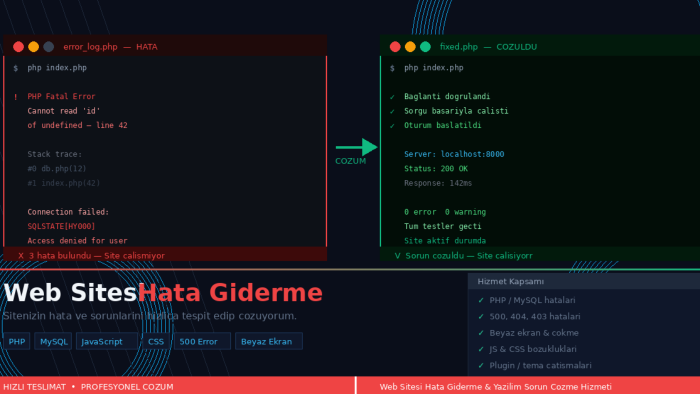Click the Baglanti dogrulandi text
Image resolution: width=700 pixels, height=394 pixels.
coord(447,96)
